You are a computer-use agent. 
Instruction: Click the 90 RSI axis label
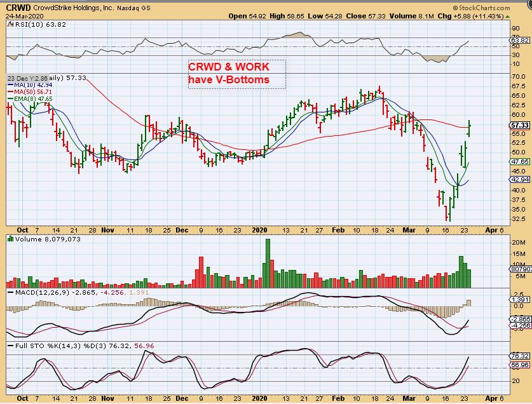(516, 29)
